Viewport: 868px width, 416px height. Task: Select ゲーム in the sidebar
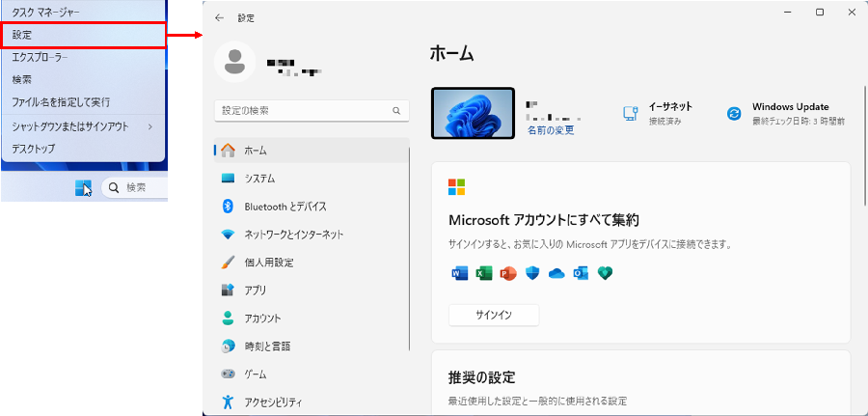coord(312,374)
